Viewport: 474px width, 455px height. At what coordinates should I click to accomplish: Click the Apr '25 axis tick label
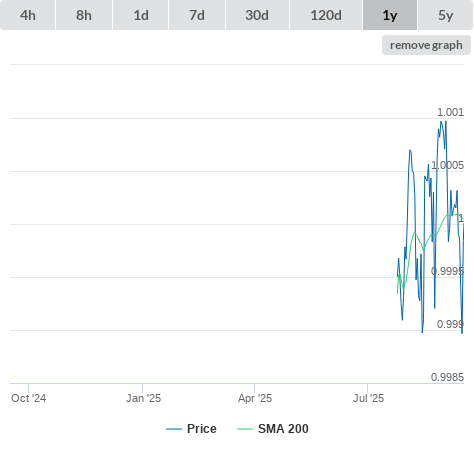(x=255, y=398)
